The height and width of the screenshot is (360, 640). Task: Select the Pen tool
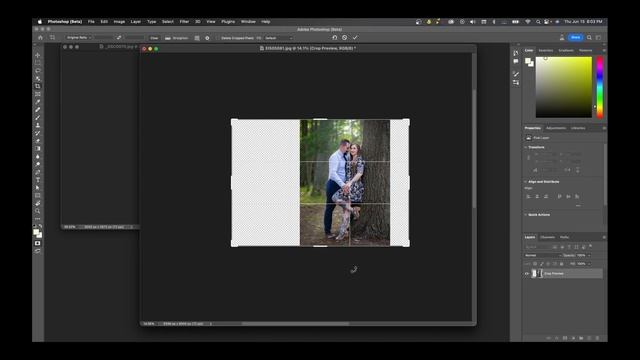point(38,172)
